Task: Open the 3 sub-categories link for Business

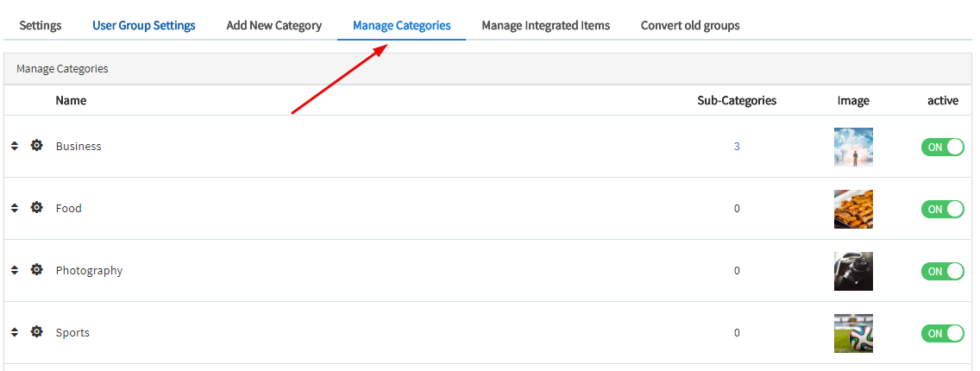Action: (x=737, y=146)
